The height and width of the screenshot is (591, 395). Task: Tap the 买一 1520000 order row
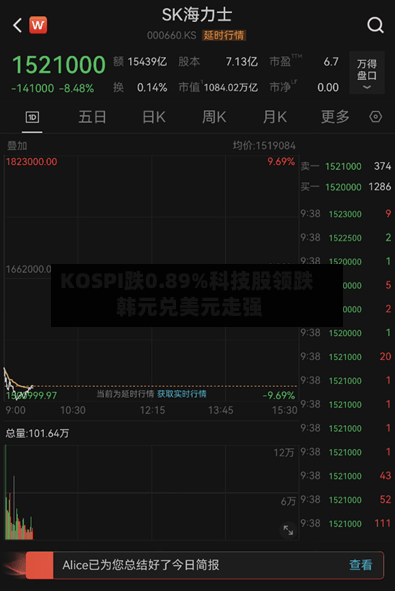(x=346, y=187)
